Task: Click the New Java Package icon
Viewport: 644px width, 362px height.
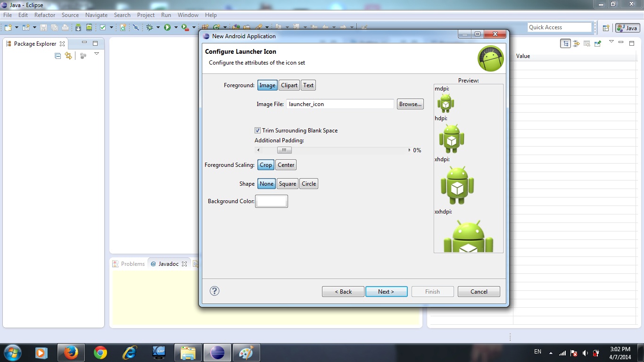Action: (x=205, y=27)
